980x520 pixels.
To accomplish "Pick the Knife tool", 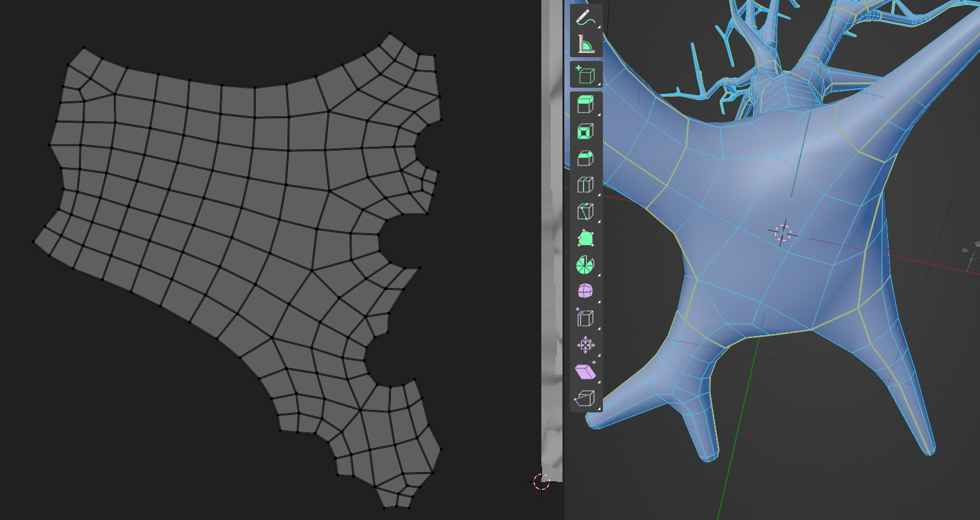I will point(586,211).
